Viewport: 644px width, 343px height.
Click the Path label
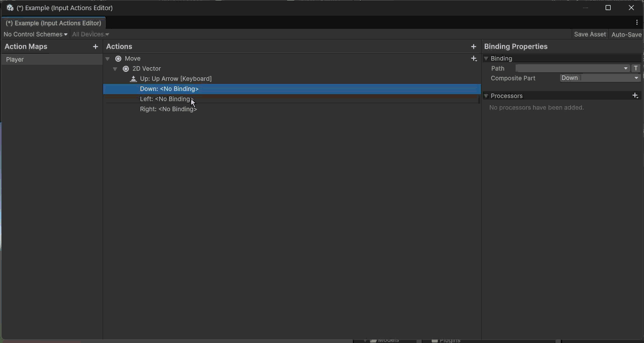(x=498, y=68)
